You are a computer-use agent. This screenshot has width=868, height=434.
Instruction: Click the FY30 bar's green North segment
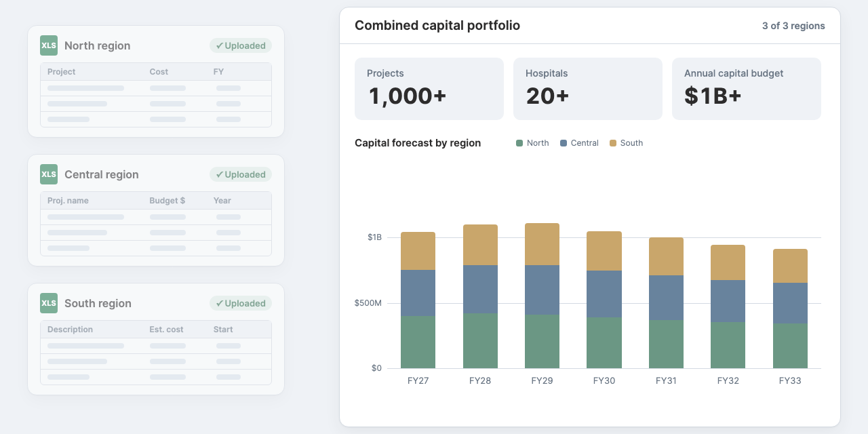point(604,342)
